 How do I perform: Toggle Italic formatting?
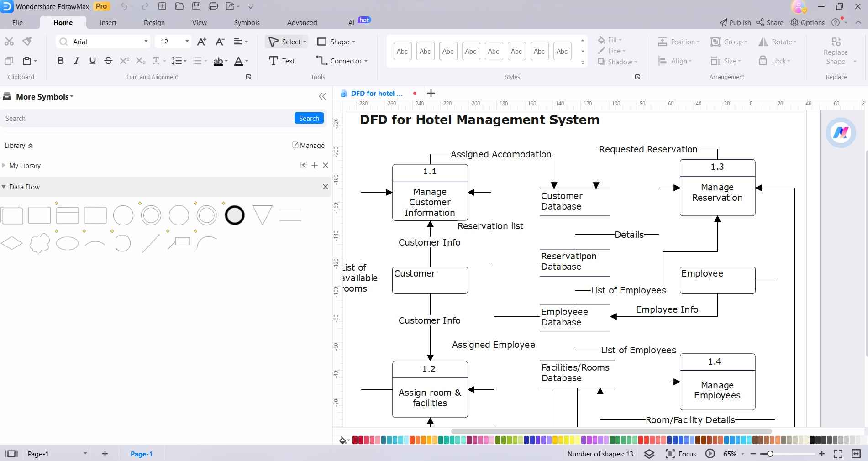pos(76,61)
